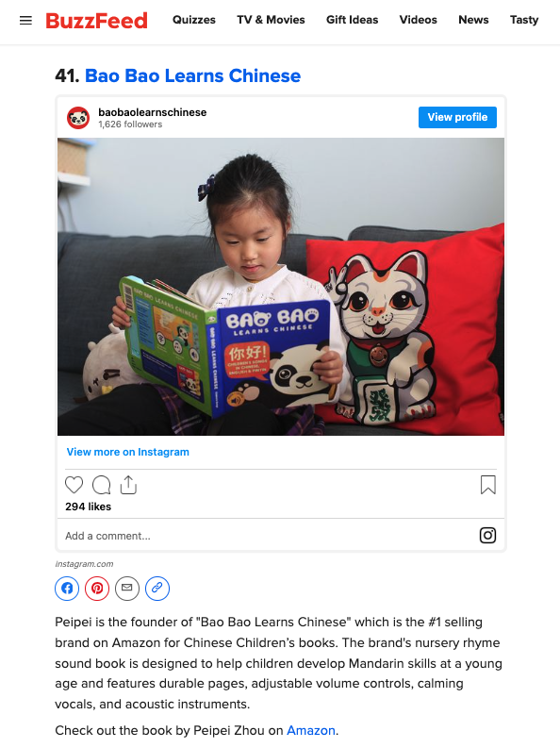Open the Tasty section

click(524, 20)
